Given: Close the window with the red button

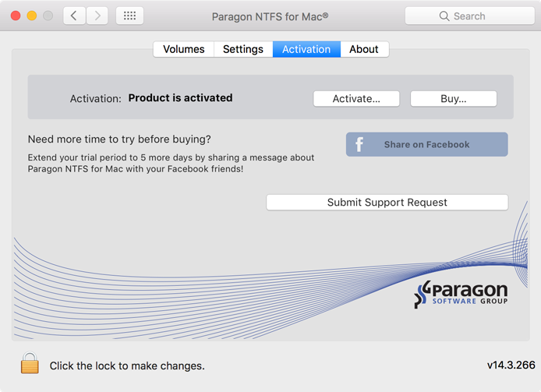Looking at the screenshot, I should pos(16,16).
